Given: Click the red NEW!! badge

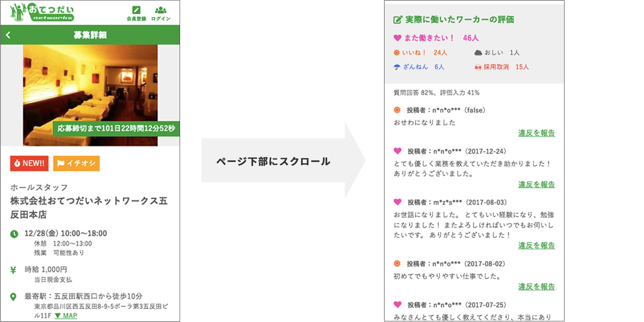Looking at the screenshot, I should [x=29, y=163].
